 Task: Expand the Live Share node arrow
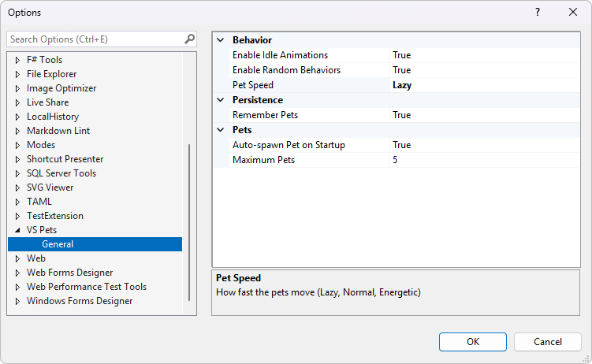point(17,102)
